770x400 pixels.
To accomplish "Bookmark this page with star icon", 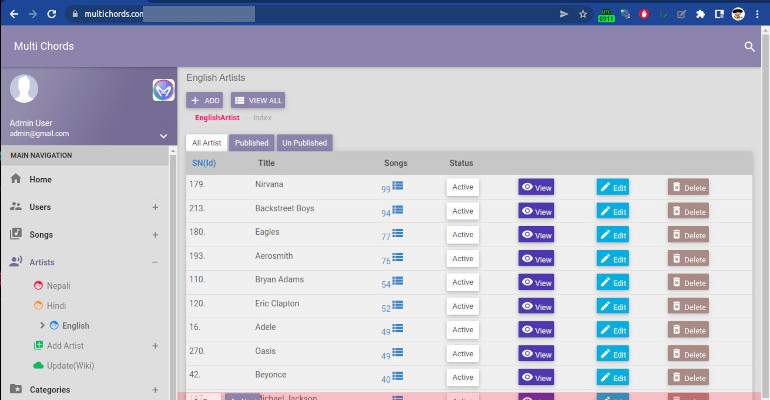I will click(583, 14).
